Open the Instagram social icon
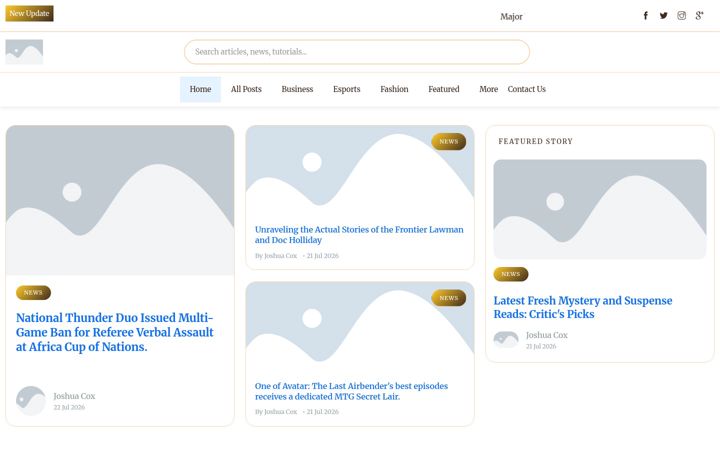 (x=681, y=16)
